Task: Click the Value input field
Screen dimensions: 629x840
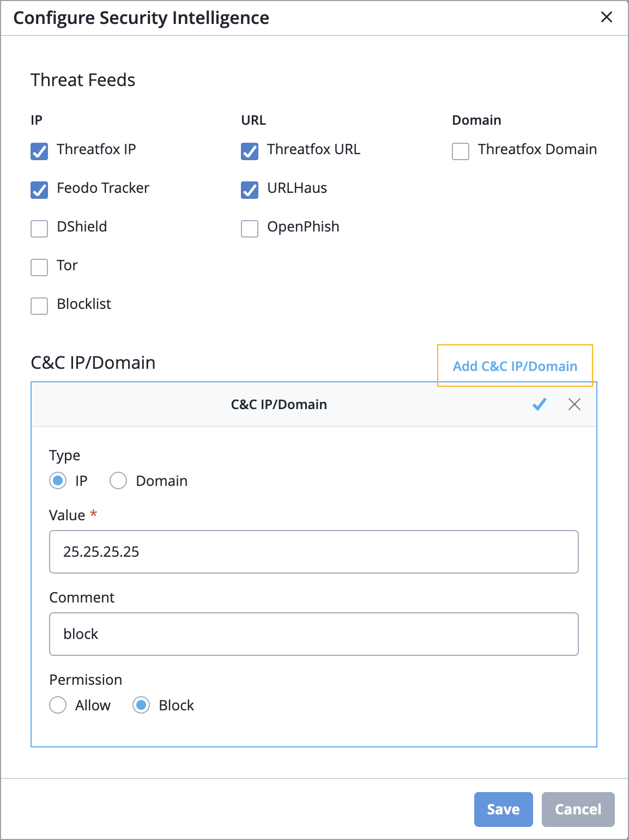Action: click(313, 552)
